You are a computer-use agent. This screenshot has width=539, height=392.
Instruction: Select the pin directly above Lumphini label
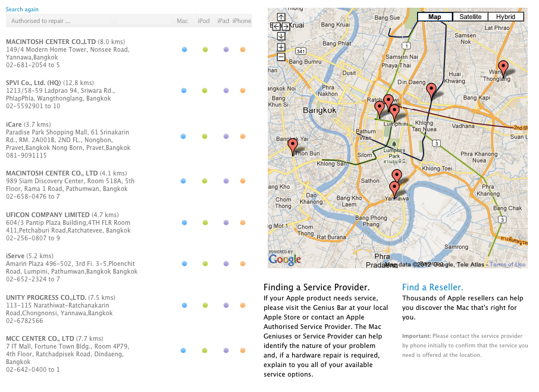tap(394, 112)
